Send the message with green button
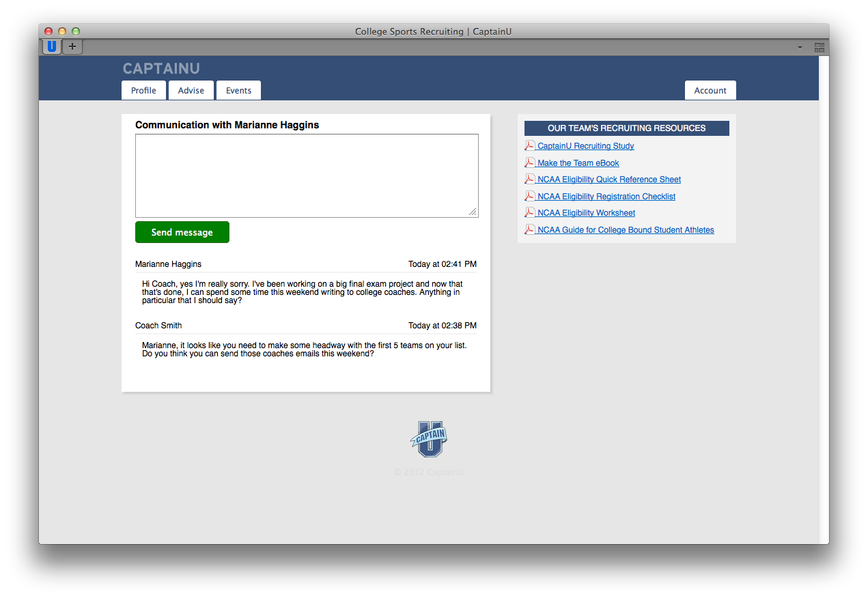Screen dimensions: 868x598 pos(182,232)
